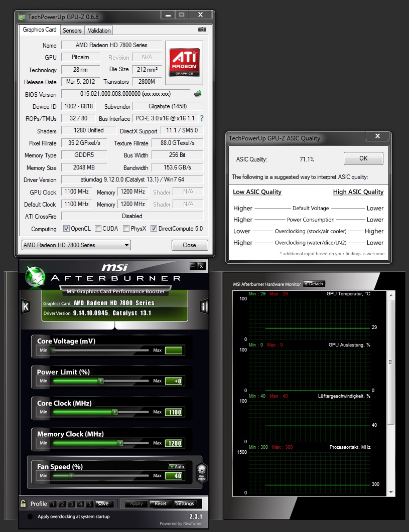Screen dimensions: 409x532
Task: Click the GPU-Z Close button
Action: pos(190,245)
